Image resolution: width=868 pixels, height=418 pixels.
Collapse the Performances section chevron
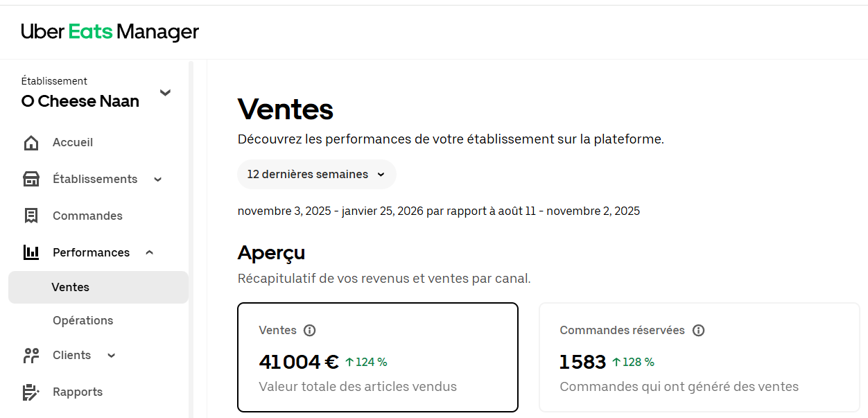point(150,252)
